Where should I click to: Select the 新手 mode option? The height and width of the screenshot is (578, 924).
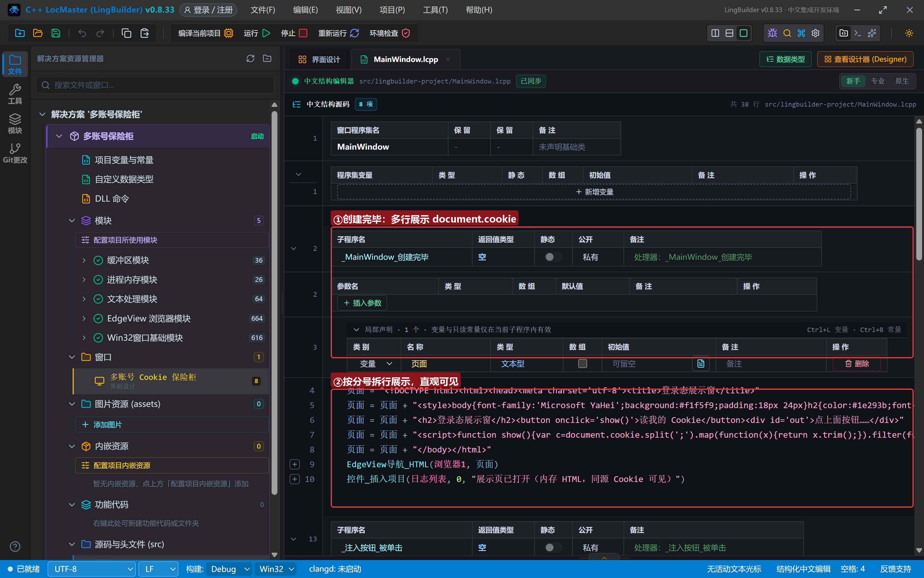tap(853, 81)
